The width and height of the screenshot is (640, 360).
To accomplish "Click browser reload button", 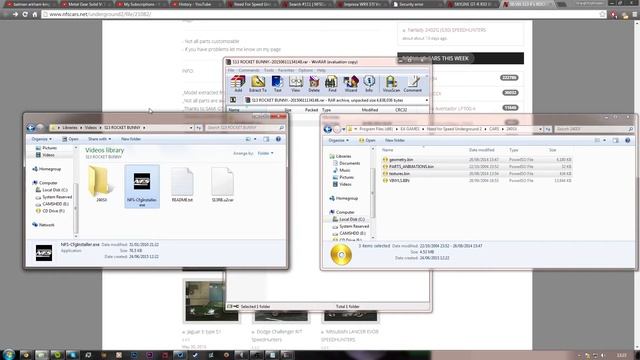I will click(25, 14).
